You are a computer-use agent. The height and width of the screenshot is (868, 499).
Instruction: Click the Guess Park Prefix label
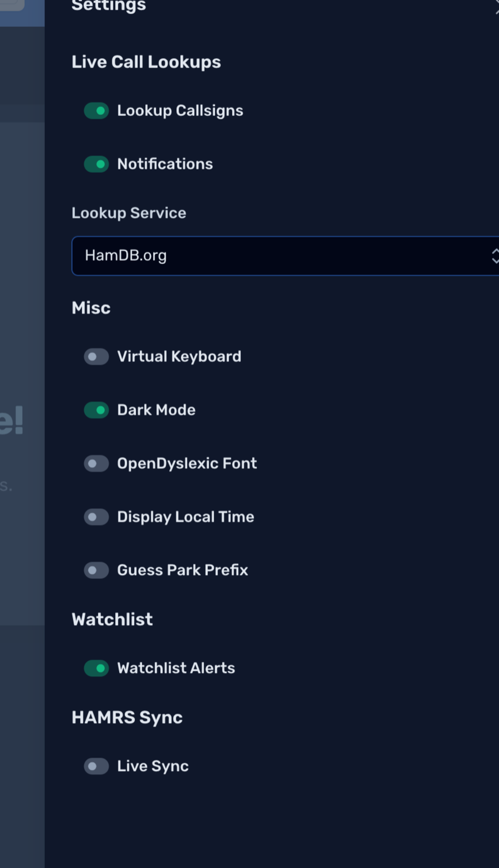point(182,570)
